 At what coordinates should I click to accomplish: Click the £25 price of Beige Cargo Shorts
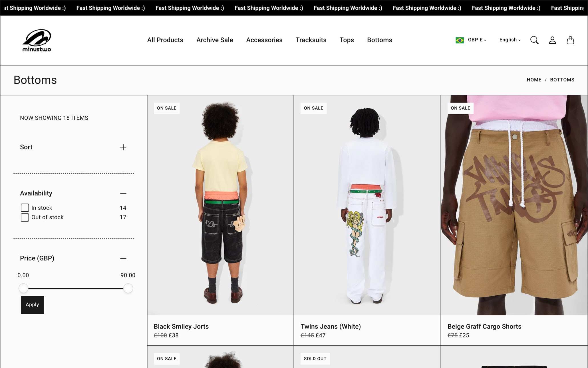click(464, 335)
